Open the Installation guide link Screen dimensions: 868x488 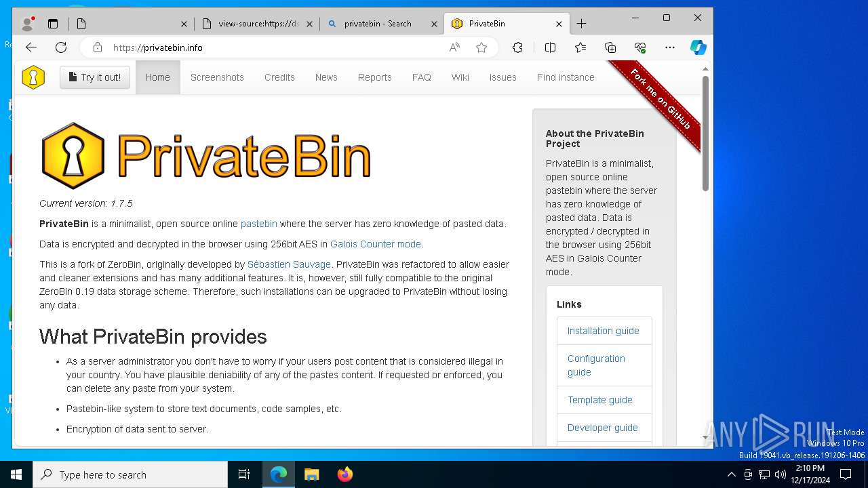[x=604, y=331]
